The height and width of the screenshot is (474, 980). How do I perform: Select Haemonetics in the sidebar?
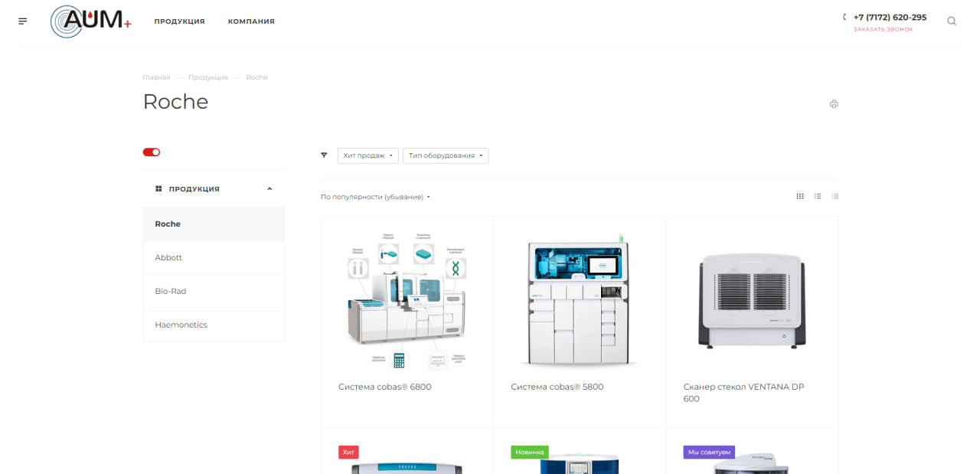[x=214, y=325]
